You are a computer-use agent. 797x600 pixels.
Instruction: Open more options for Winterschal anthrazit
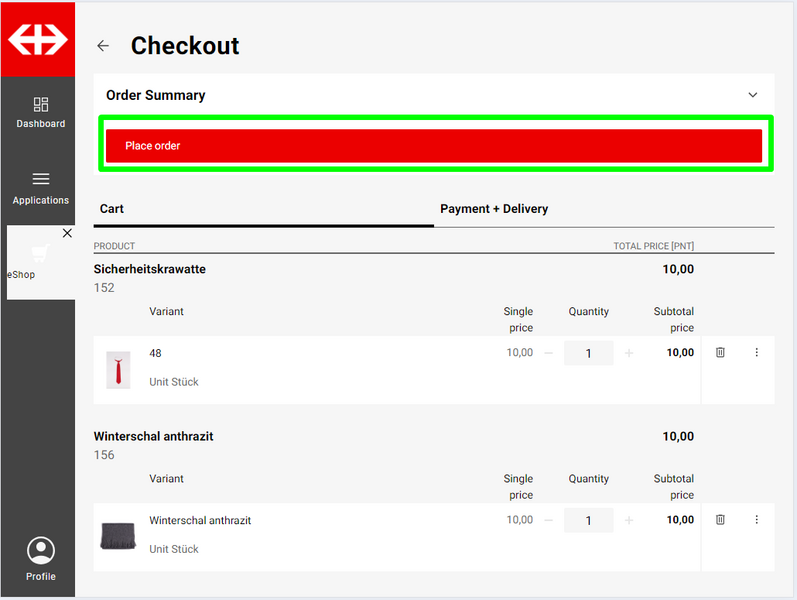click(x=756, y=520)
